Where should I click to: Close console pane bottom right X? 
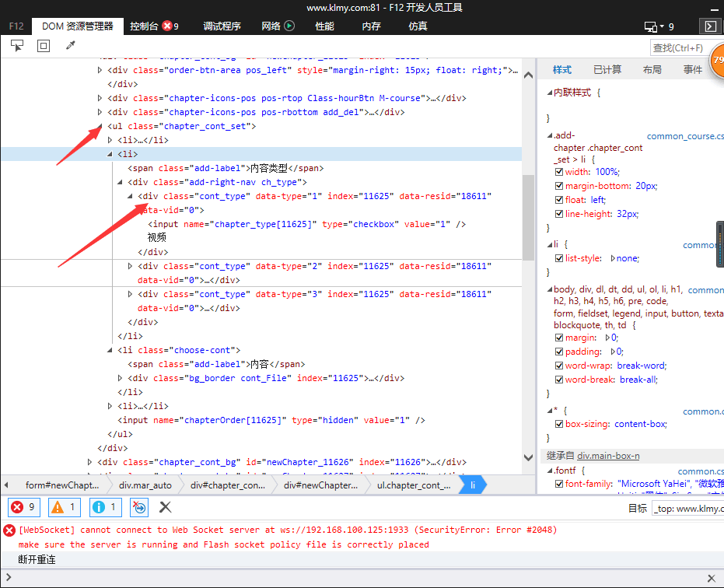(x=711, y=578)
